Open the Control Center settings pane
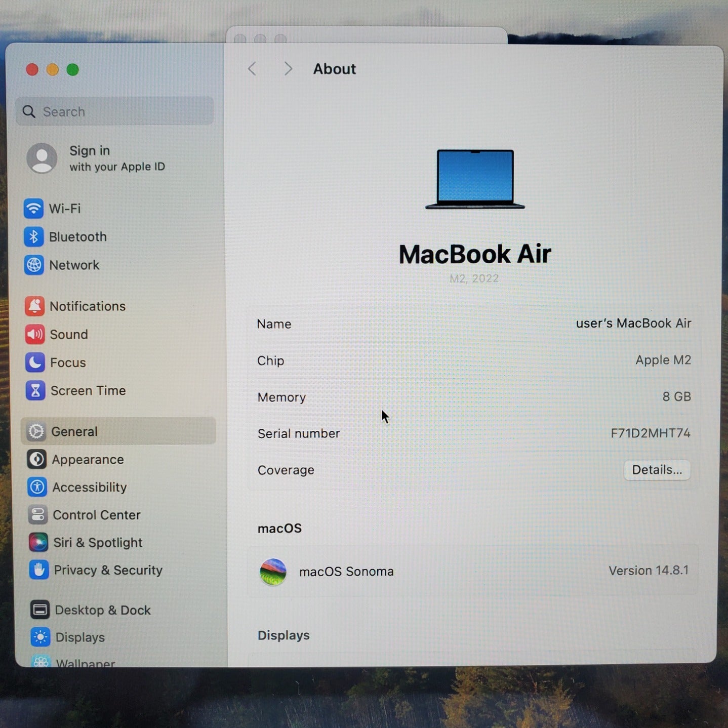 [x=96, y=515]
